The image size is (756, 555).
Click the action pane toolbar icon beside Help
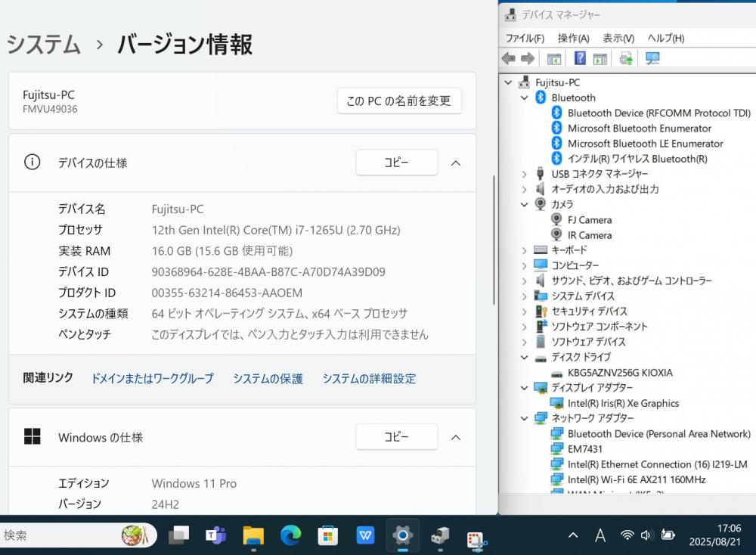(x=600, y=59)
